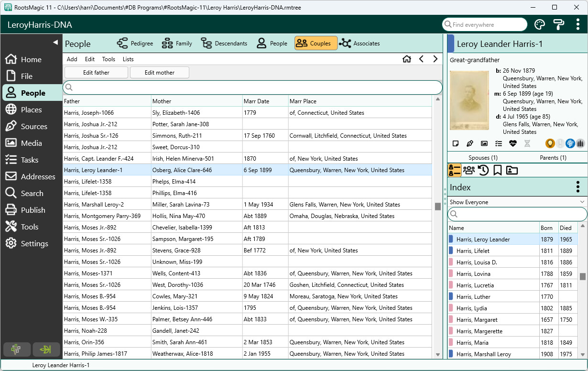The image size is (588, 371).
Task: Switch to the People list view tab
Action: 272,44
